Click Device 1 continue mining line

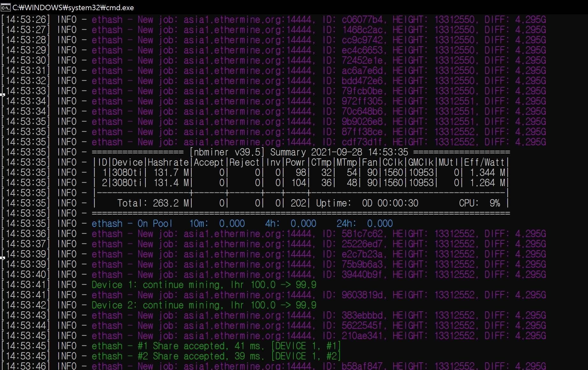coord(204,285)
